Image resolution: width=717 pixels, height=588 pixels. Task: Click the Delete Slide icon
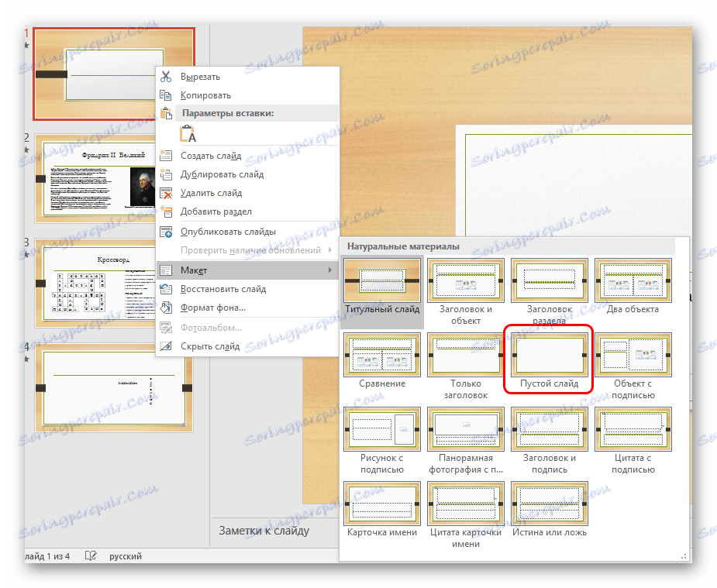(165, 193)
